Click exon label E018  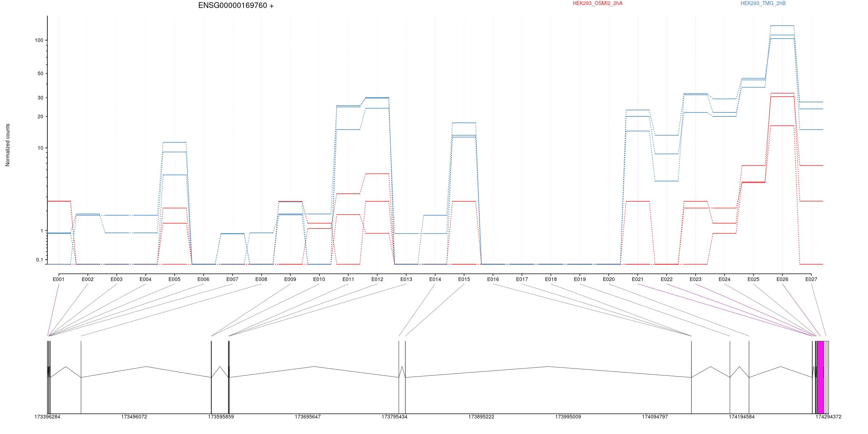tap(551, 279)
